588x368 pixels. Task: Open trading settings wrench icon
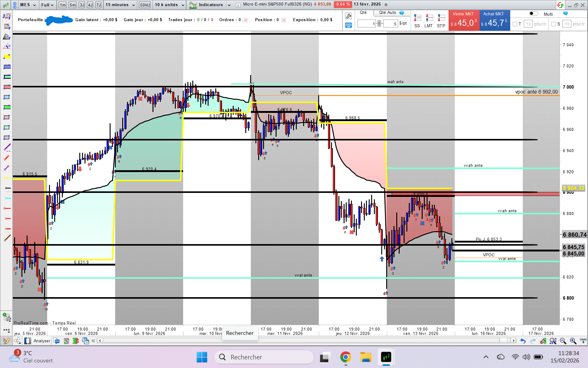coord(349,16)
